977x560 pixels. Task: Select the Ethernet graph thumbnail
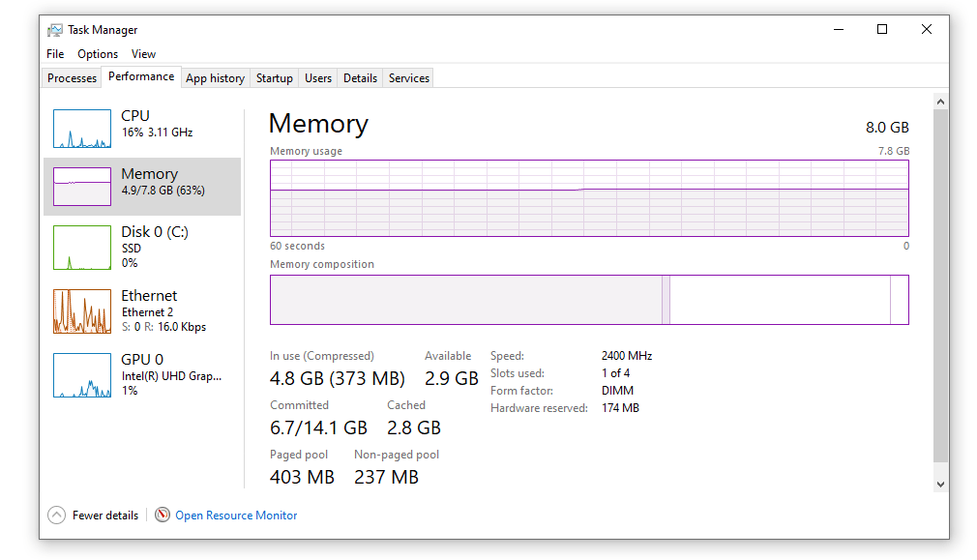point(82,311)
